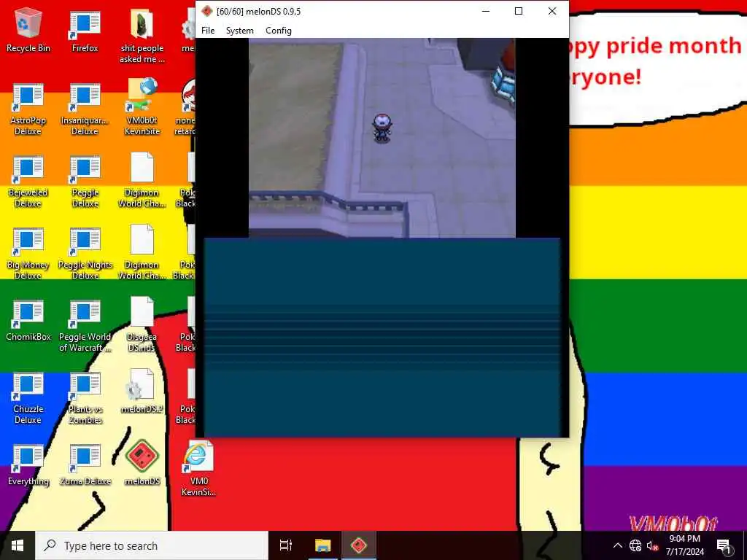747x560 pixels.
Task: Select the Insaniquarium Deluxe shortcut
Action: click(x=85, y=109)
